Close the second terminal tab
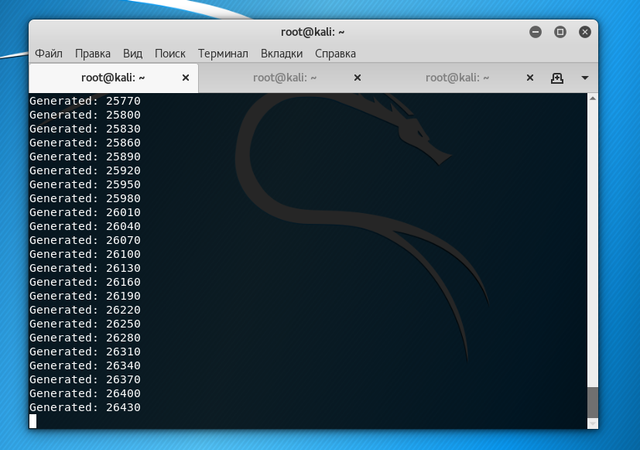This screenshot has width=640, height=450. point(357,78)
